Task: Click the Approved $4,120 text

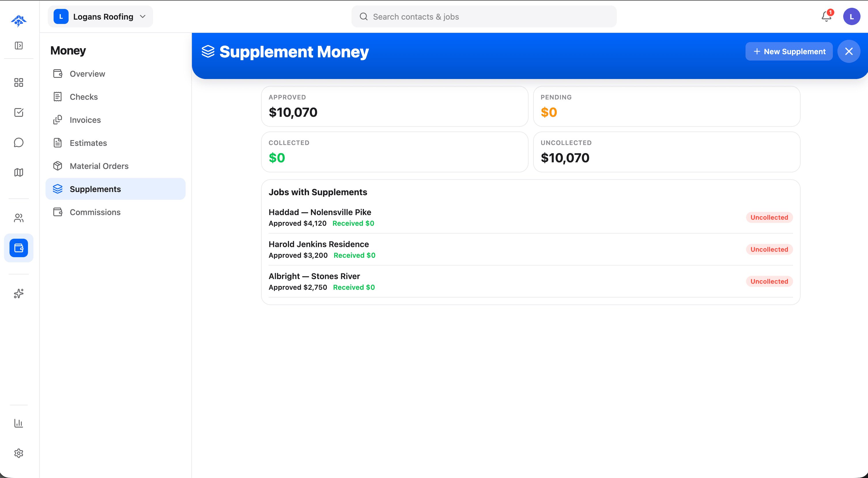Action: pos(297,223)
